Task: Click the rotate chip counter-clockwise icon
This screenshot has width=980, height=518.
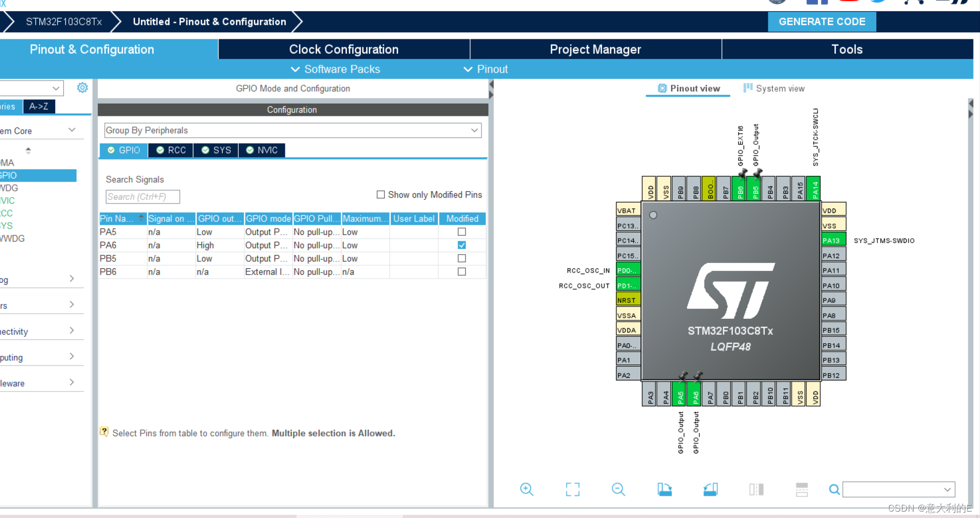Action: (711, 489)
